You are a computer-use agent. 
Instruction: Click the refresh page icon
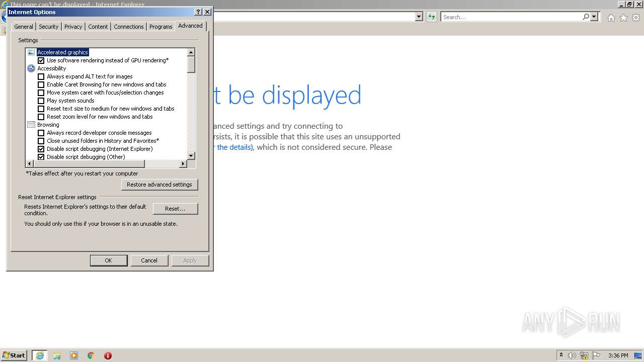point(431,17)
